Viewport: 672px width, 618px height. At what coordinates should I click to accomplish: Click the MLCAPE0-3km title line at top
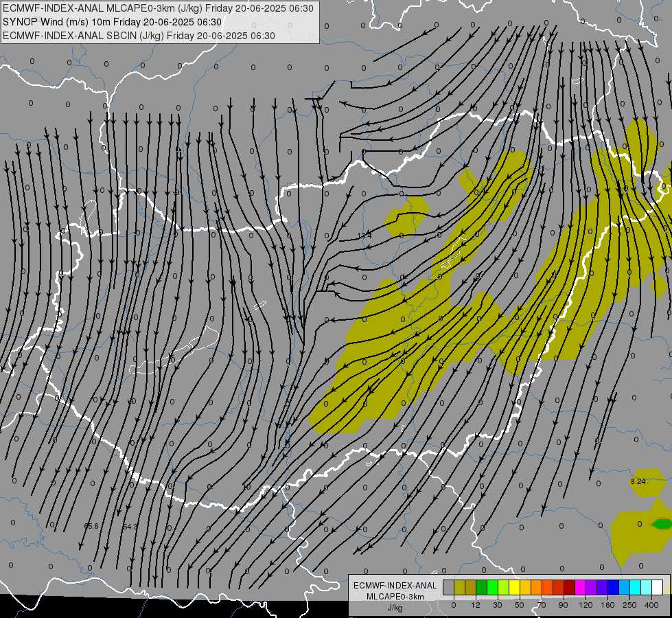point(158,8)
